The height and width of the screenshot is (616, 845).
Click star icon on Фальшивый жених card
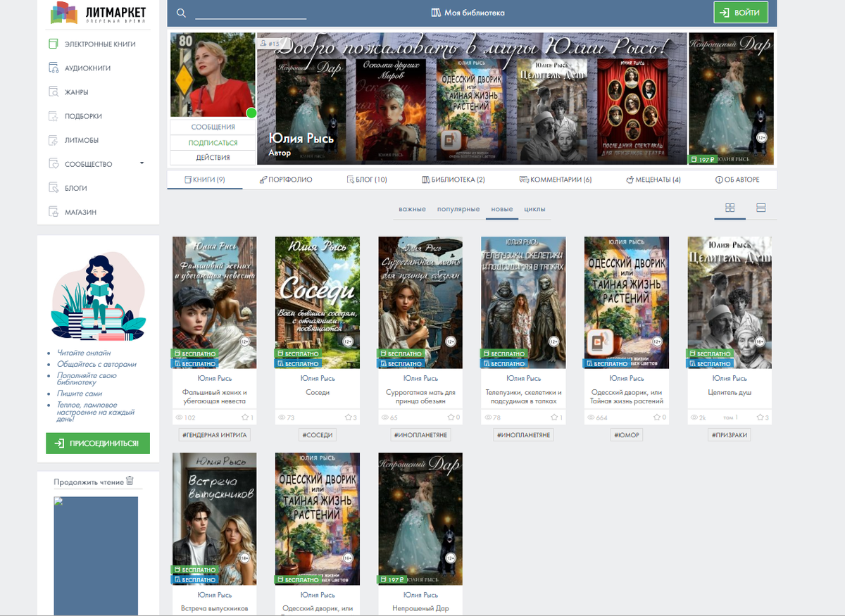coord(245,417)
